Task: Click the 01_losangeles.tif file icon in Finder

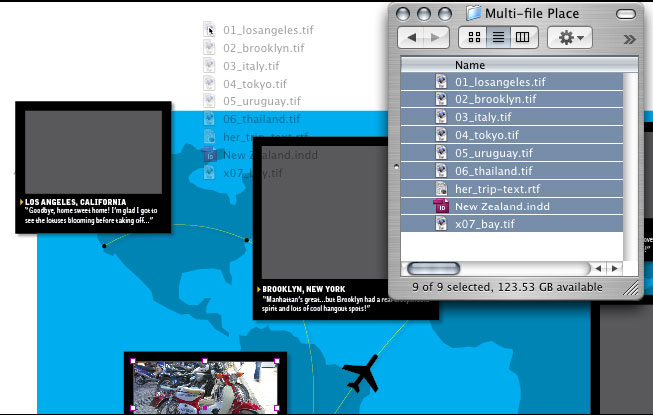Action: coord(441,81)
